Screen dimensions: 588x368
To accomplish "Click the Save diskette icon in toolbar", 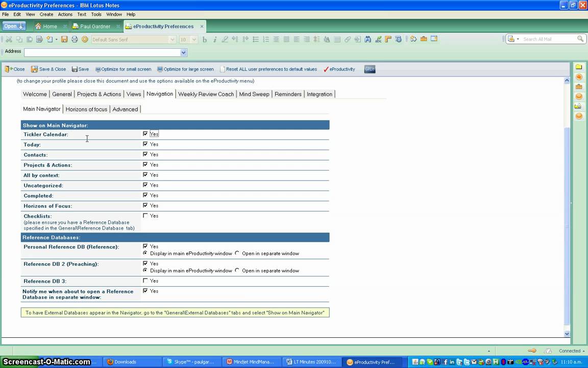I will coord(64,39).
